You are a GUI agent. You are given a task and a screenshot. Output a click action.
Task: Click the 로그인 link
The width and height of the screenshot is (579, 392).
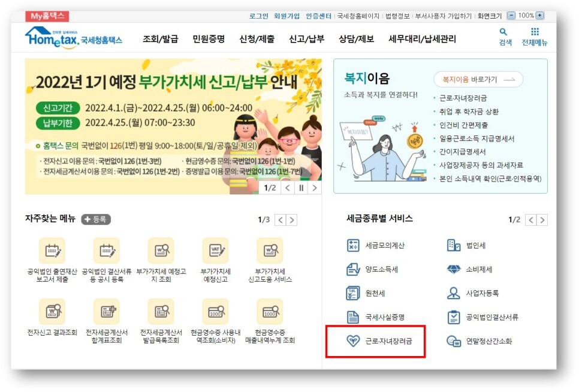pos(258,16)
